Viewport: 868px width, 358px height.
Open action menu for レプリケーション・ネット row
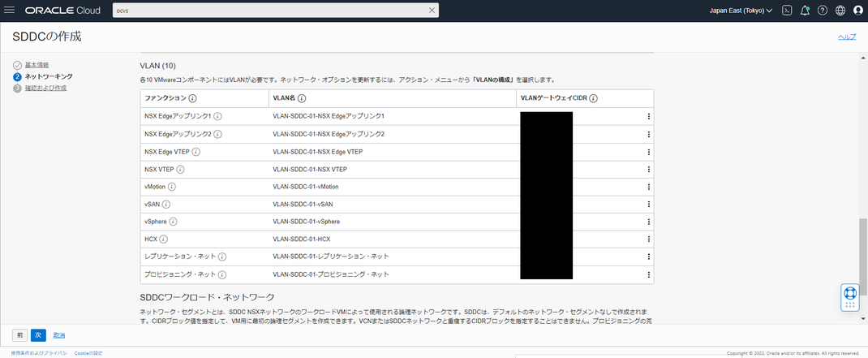(648, 257)
